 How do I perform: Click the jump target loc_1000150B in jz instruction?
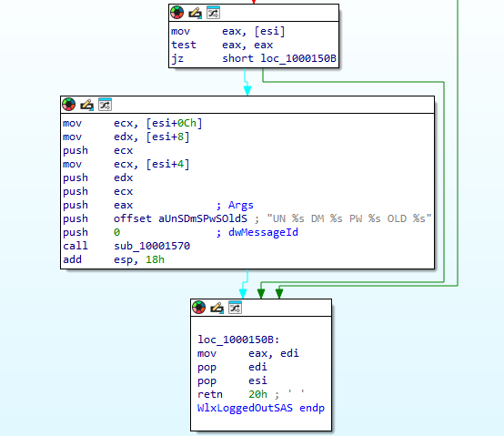click(298, 58)
